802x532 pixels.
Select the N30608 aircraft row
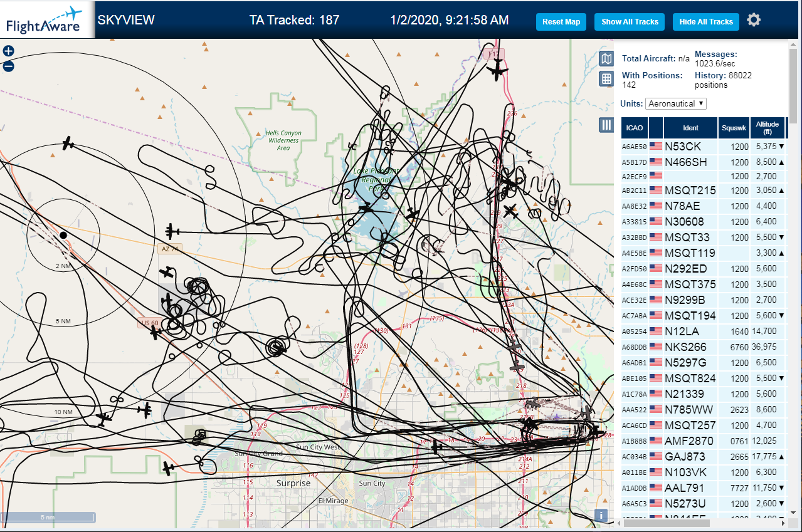pyautogui.click(x=704, y=221)
